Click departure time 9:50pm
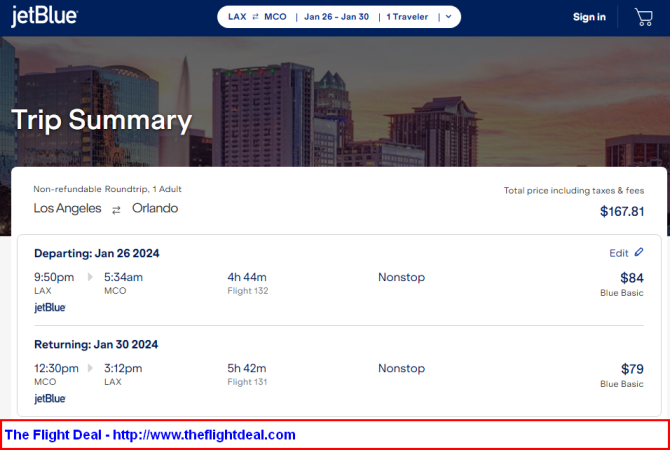The width and height of the screenshot is (670, 450). 54,277
